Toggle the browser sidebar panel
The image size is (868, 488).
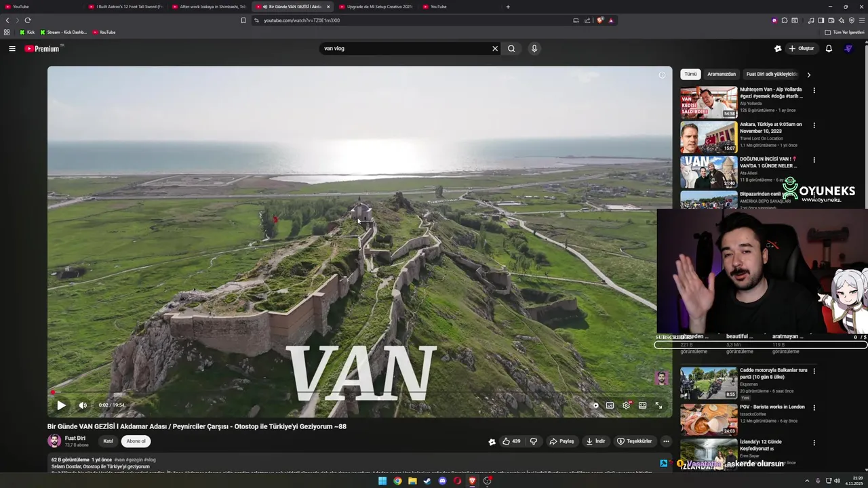[x=821, y=20]
